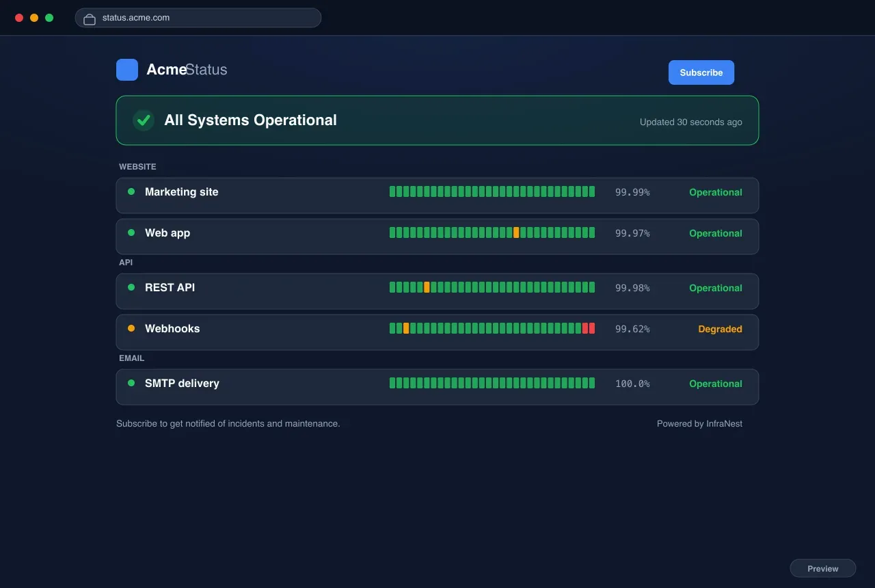Viewport: 875px width, 588px height.
Task: Click the 100.0% uptime value
Action: [632, 384]
